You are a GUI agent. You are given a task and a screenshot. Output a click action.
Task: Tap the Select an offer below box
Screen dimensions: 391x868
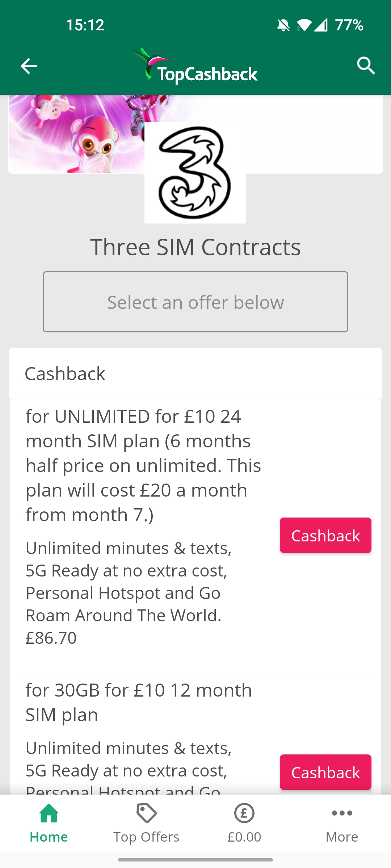pyautogui.click(x=195, y=302)
